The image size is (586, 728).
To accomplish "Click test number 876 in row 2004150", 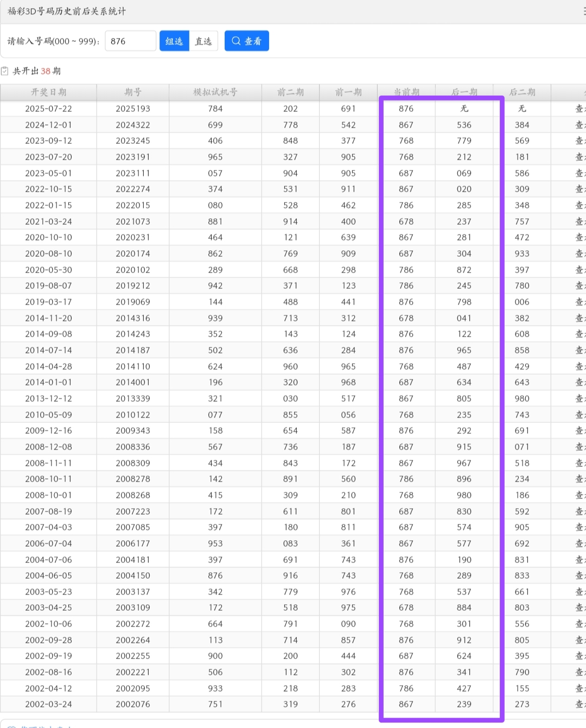I will [215, 575].
